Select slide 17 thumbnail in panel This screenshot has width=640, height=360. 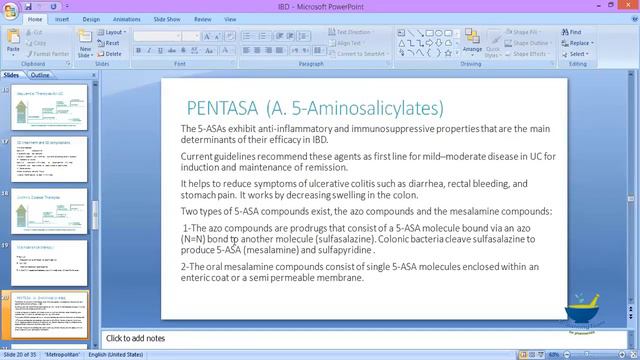click(49, 160)
